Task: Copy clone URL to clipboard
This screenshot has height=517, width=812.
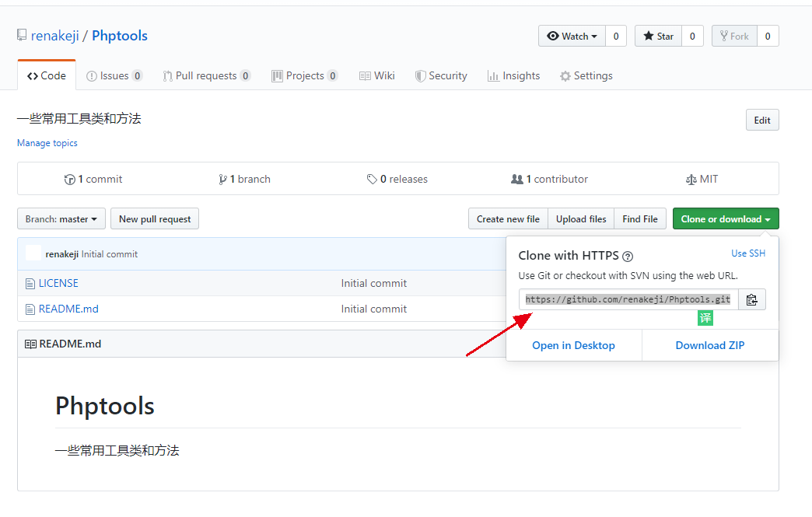Action: click(x=752, y=299)
